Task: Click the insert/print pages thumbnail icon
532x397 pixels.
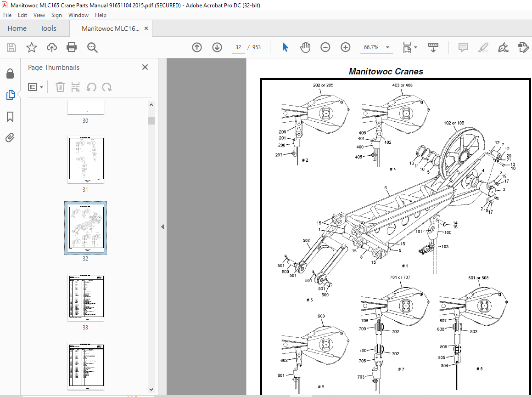Action: [x=75, y=87]
